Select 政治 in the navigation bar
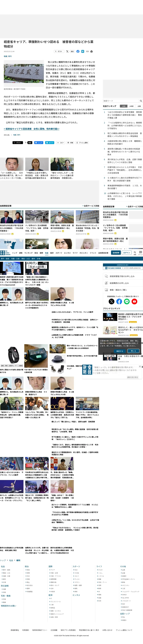 coord(36,253)
